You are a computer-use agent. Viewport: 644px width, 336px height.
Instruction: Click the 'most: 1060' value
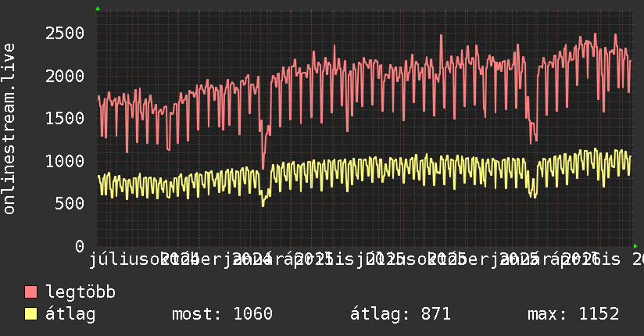coord(222,314)
